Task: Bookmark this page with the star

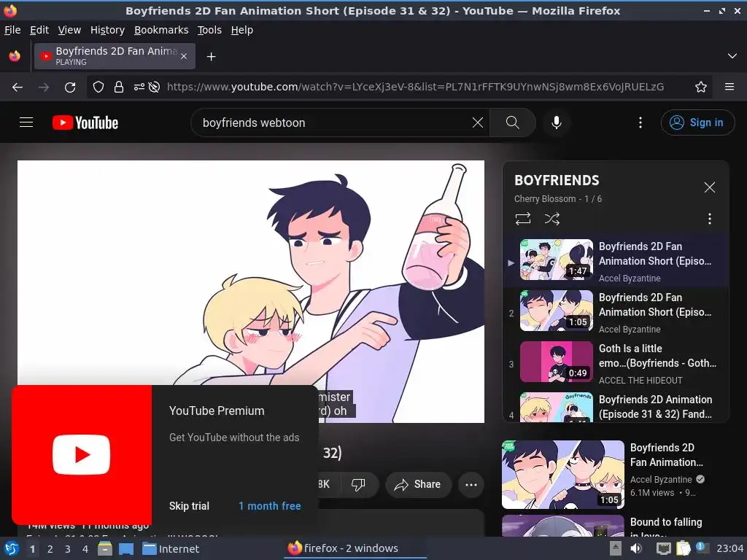Action: pyautogui.click(x=701, y=87)
